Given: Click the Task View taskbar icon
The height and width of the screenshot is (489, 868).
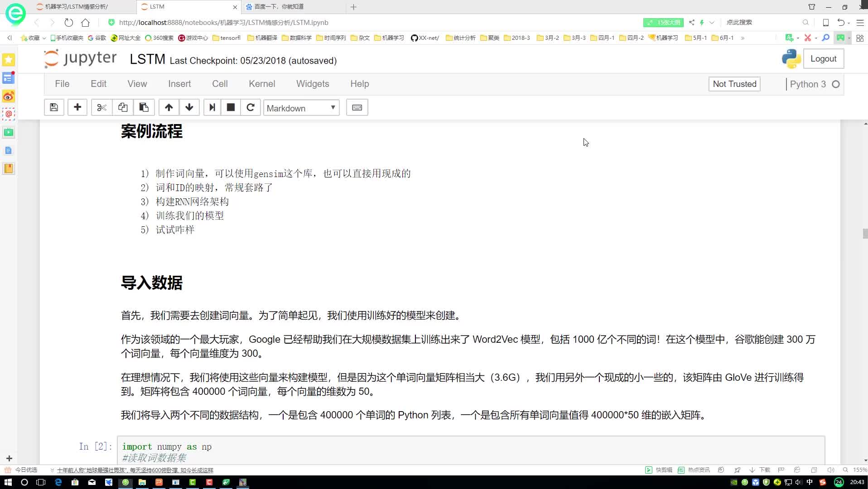Looking at the screenshot, I should pyautogui.click(x=41, y=482).
